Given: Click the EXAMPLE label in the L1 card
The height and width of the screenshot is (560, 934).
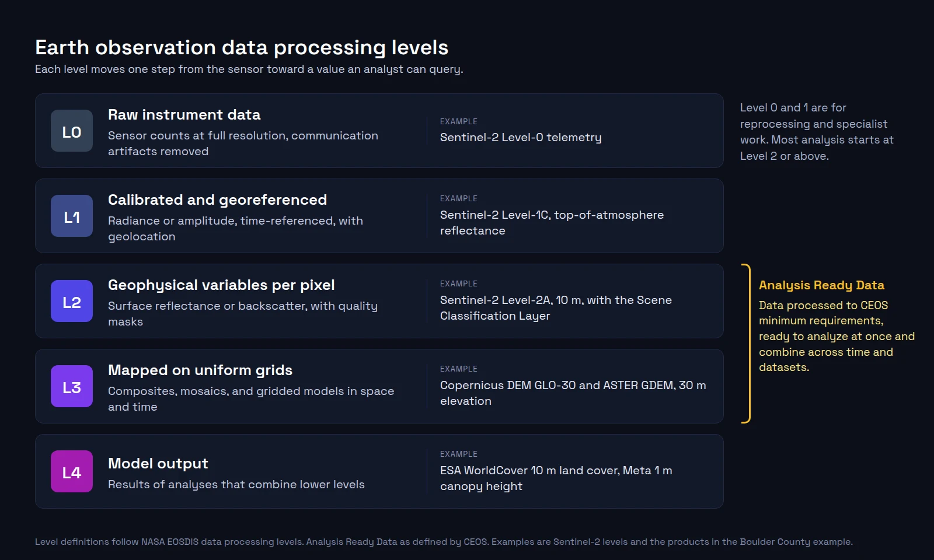Looking at the screenshot, I should point(459,198).
